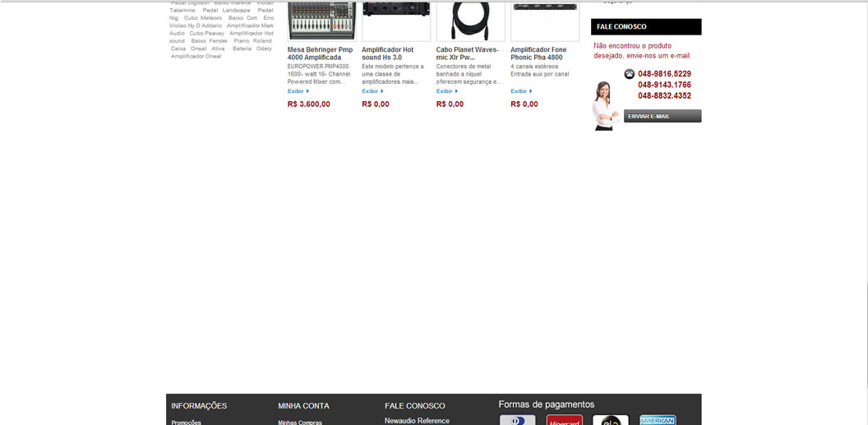
Task: Click the Diners Club payment card icon
Action: [x=518, y=420]
